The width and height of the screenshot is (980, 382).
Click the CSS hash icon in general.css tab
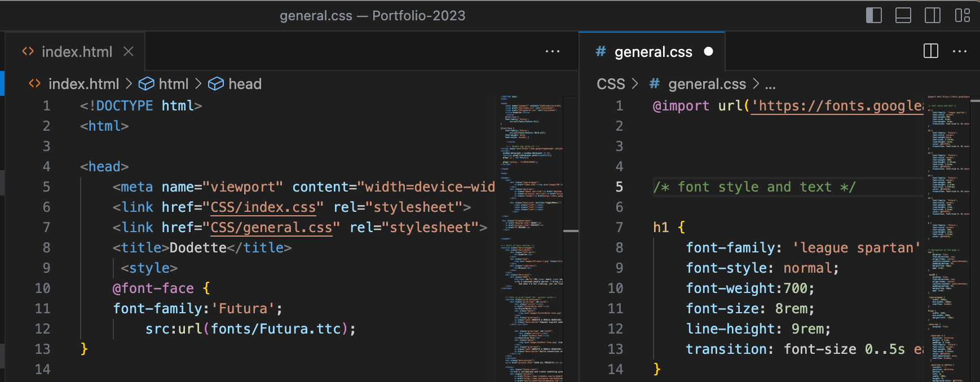tap(601, 51)
